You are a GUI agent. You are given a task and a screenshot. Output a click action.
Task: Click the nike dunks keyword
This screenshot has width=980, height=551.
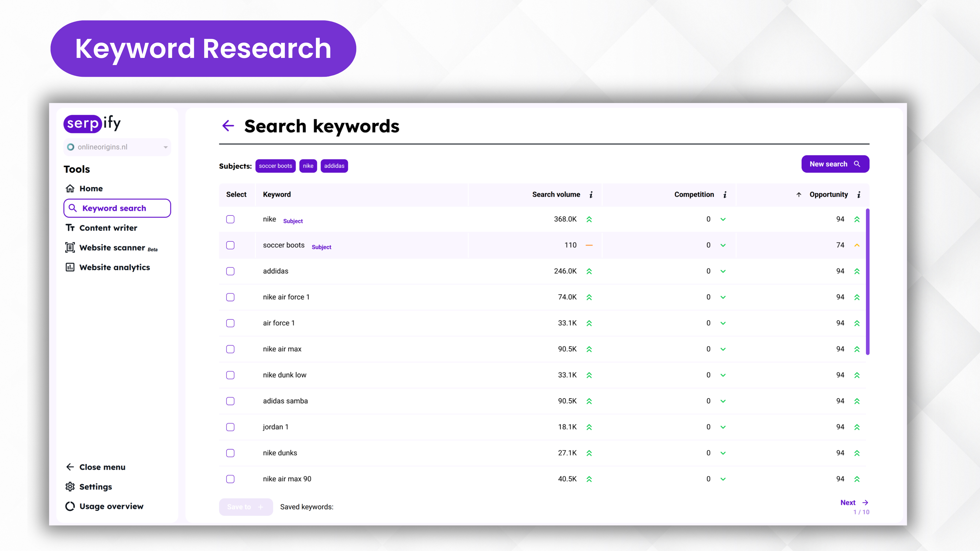[x=280, y=453]
